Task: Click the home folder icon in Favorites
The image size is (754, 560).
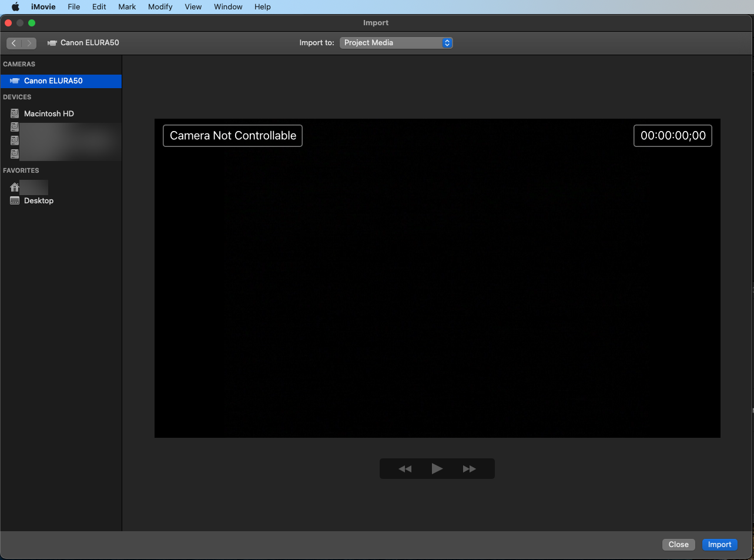Action: 15,187
